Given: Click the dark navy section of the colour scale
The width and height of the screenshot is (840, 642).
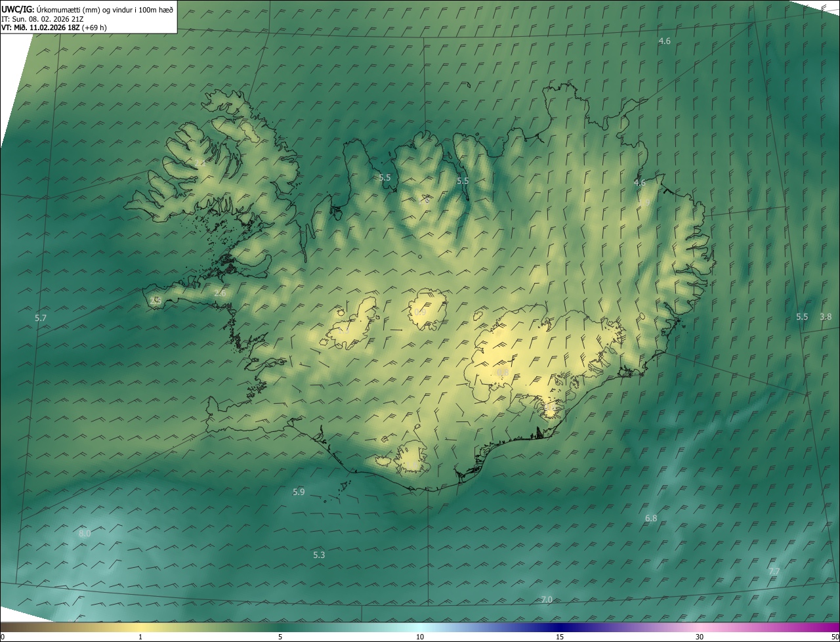Looking at the screenshot, I should [x=560, y=627].
